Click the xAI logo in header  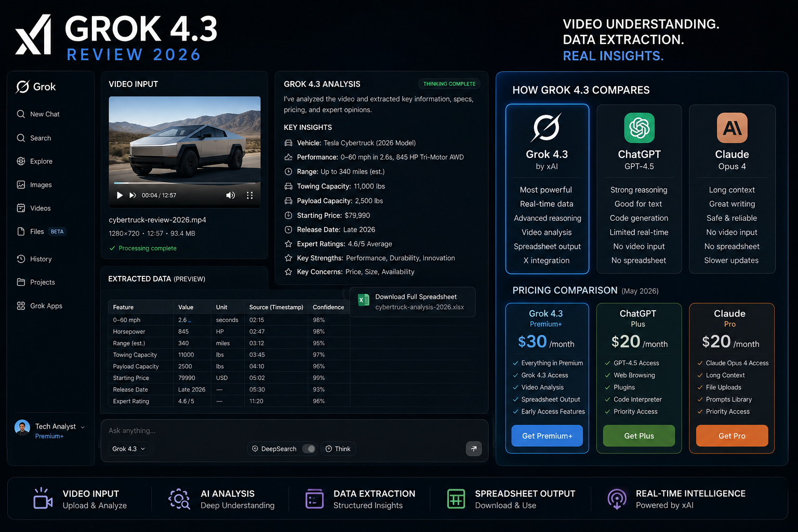(33, 35)
